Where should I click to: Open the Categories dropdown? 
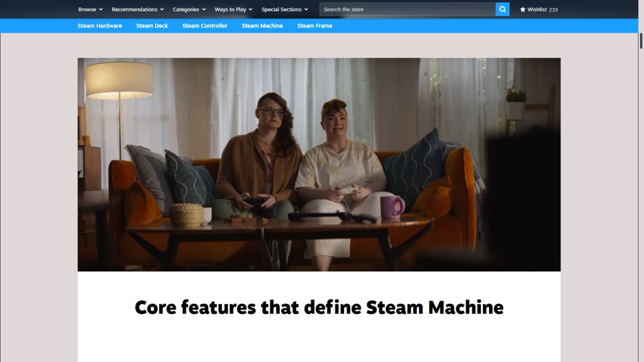click(189, 9)
